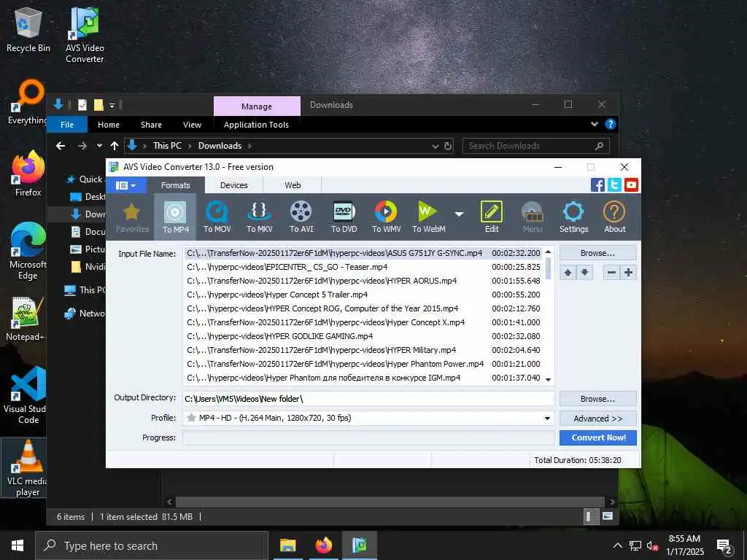
Task: Add file with the plus button
Action: pos(628,273)
